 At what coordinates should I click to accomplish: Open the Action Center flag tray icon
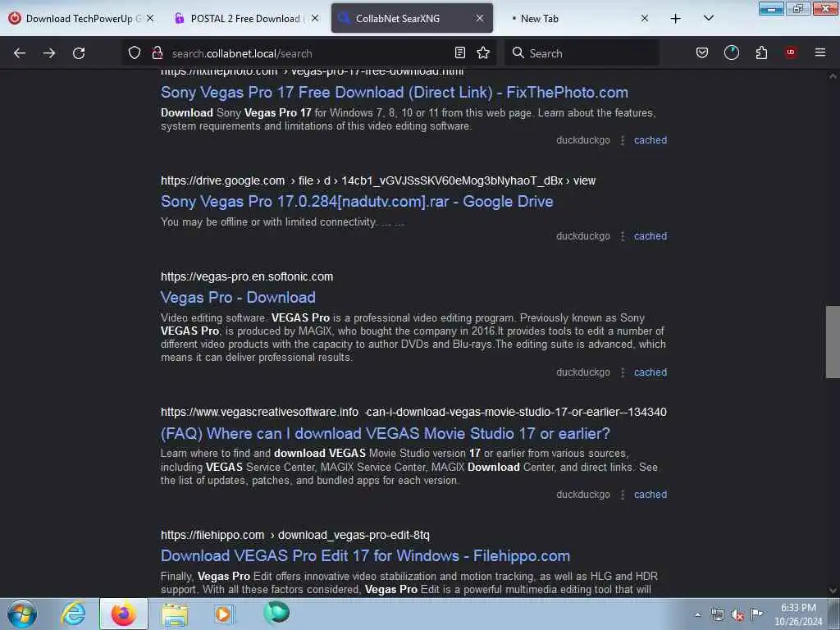pyautogui.click(x=756, y=614)
